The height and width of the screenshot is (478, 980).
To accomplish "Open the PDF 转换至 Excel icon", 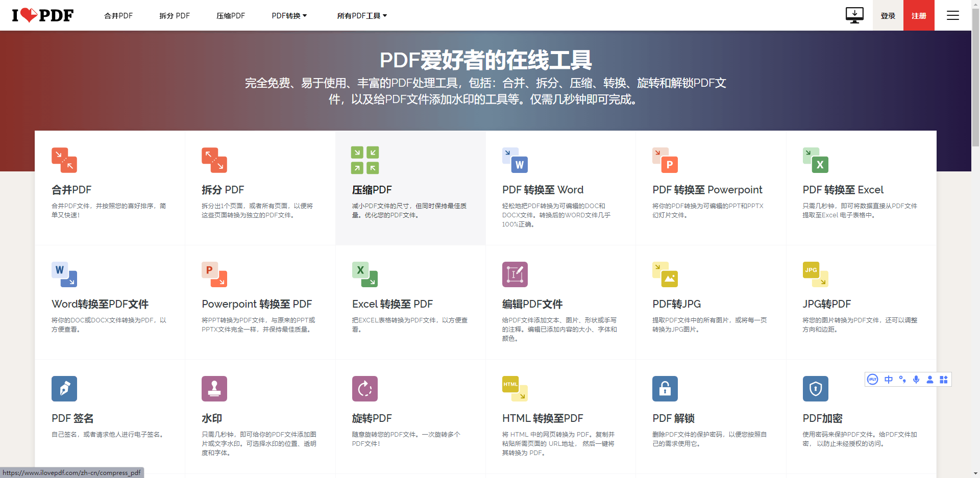I will [816, 160].
